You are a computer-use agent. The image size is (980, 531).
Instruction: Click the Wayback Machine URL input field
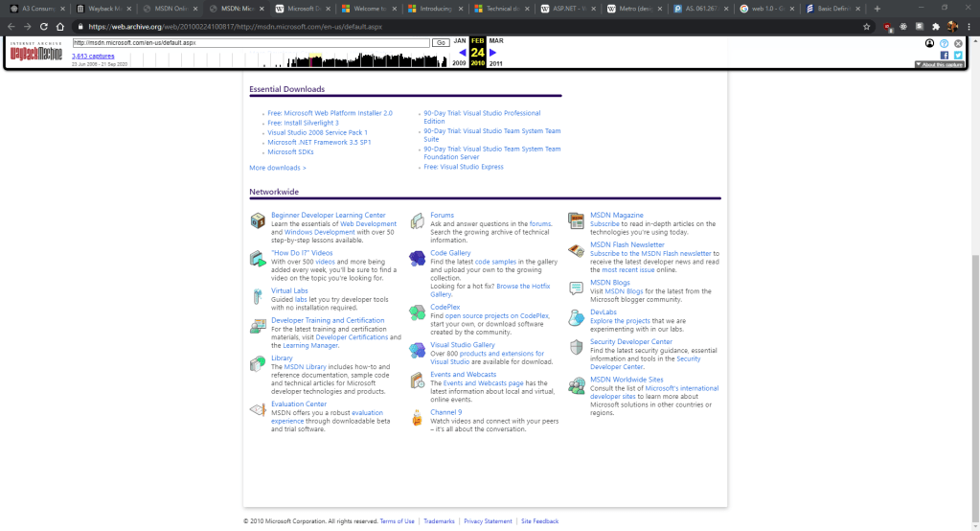(251, 43)
